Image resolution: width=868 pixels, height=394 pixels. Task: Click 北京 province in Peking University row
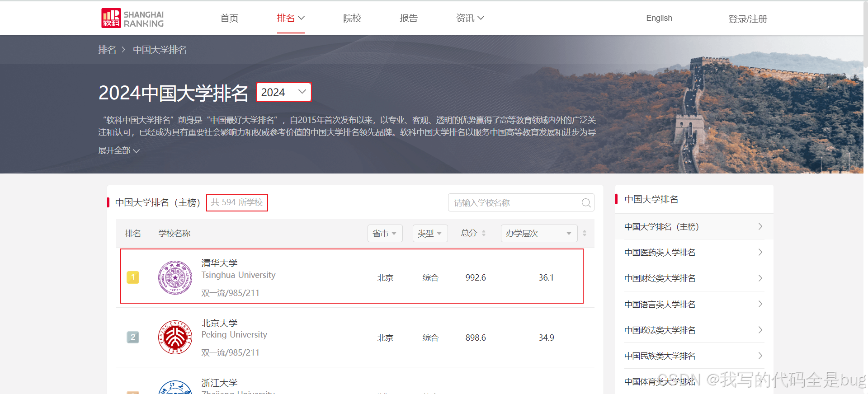385,338
